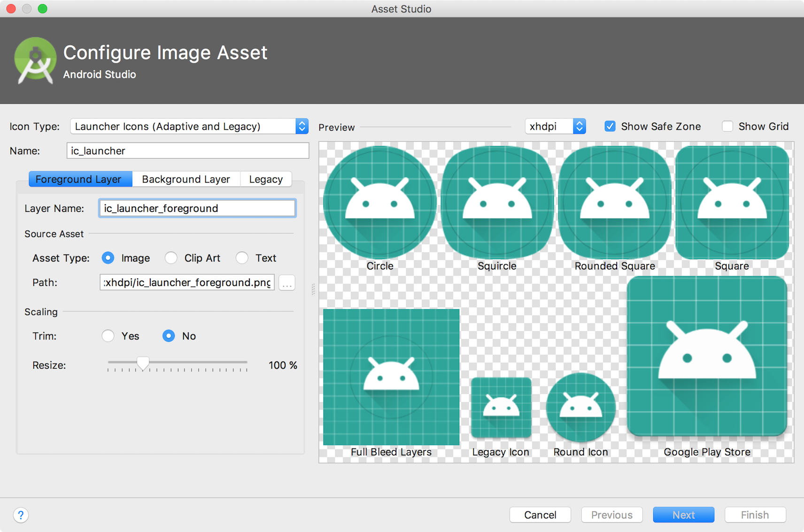Viewport: 804px width, 532px height.
Task: Select the Clip Art asset type
Action: tap(171, 258)
